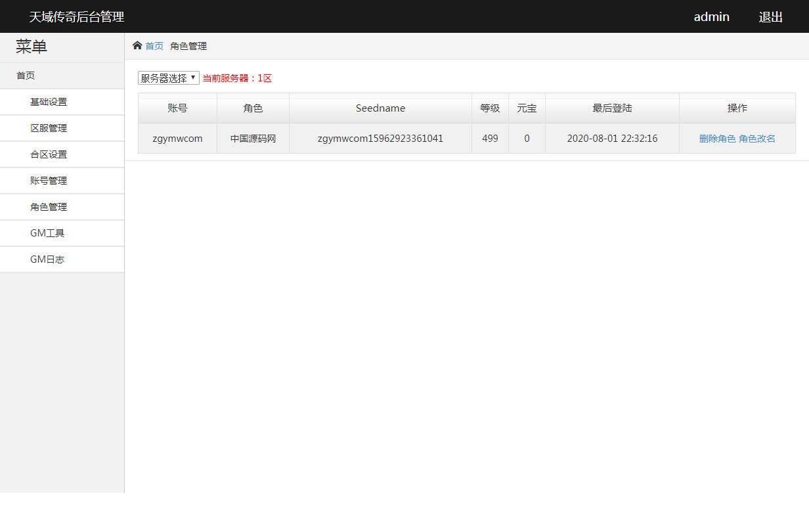Image resolution: width=809 pixels, height=532 pixels.
Task: Click the 天域传奇后台管理 title
Action: pos(75,16)
